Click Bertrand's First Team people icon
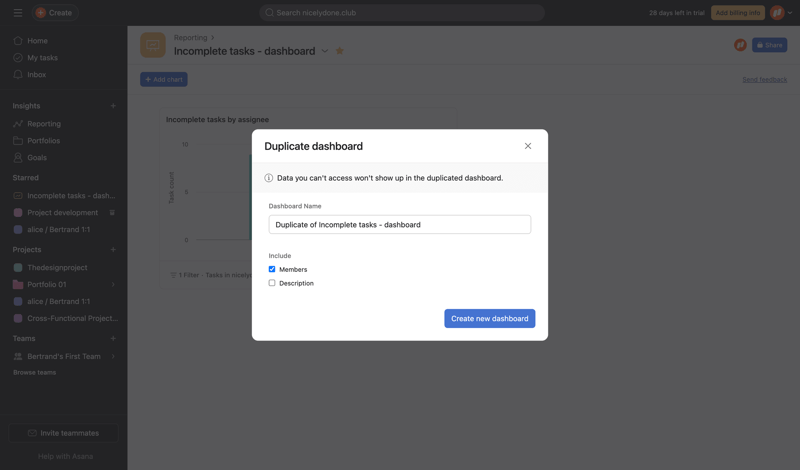Viewport: 800px width, 470px height. click(18, 356)
